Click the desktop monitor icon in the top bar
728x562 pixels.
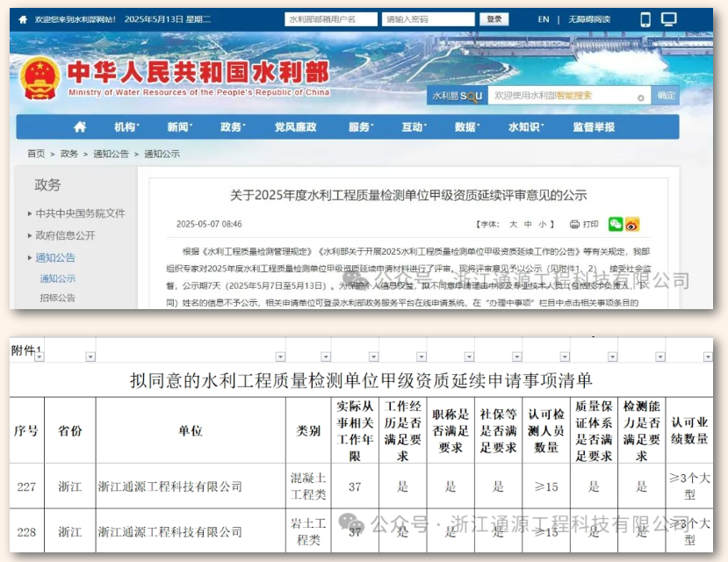coord(669,19)
